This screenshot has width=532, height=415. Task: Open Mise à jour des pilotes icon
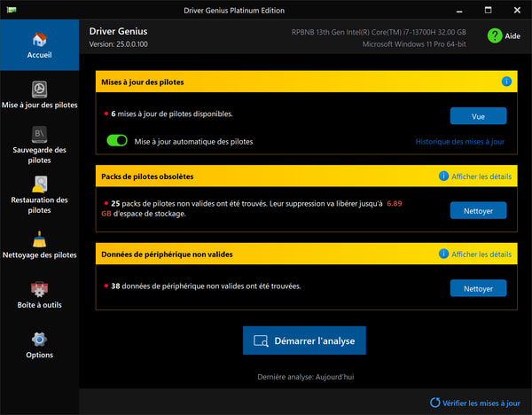point(39,90)
